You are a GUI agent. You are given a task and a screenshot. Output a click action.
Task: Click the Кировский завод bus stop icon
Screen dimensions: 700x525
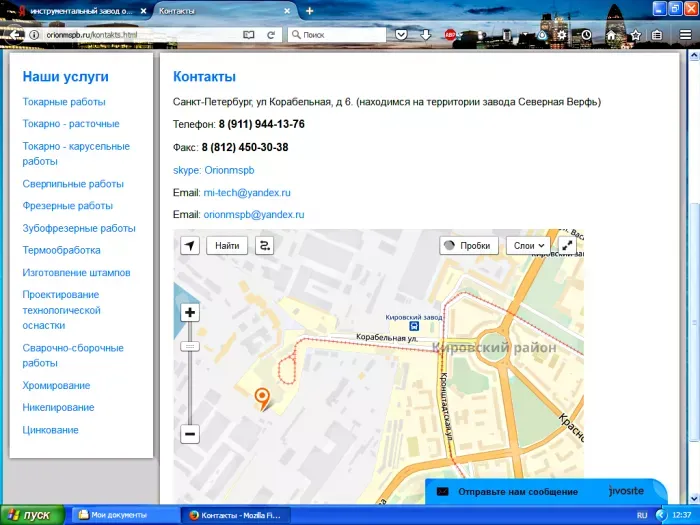point(414,326)
